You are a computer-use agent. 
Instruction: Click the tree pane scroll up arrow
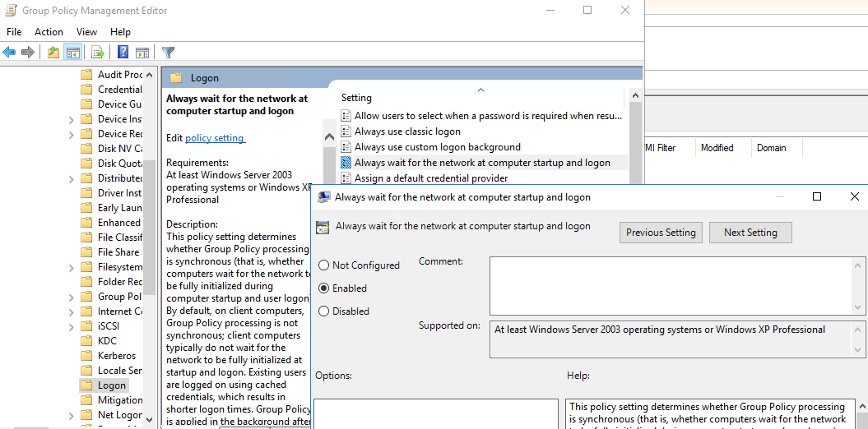(x=150, y=75)
